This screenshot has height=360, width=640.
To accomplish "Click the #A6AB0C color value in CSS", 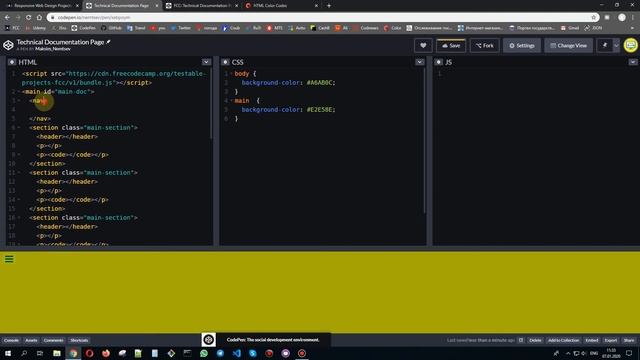I will coord(320,82).
